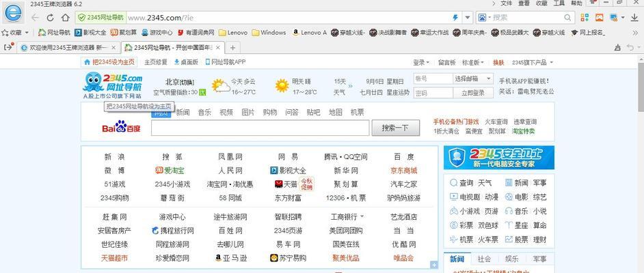Viewport: 644px width, 273px height.
Task: Open the Lenovo bookmarks folder
Action: [x=233, y=32]
